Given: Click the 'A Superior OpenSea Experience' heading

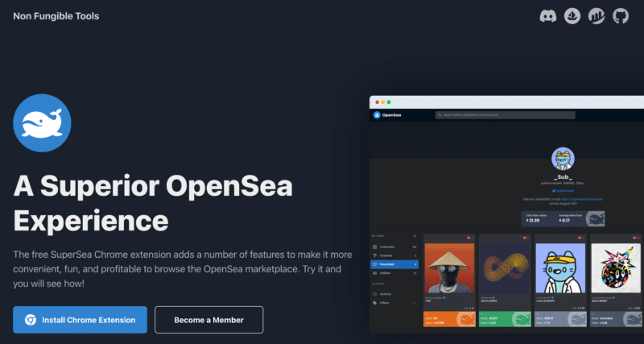Looking at the screenshot, I should pyautogui.click(x=153, y=204).
